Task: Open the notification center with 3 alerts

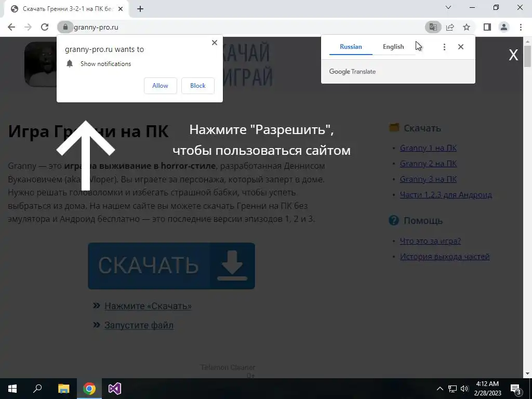Action: pos(515,389)
